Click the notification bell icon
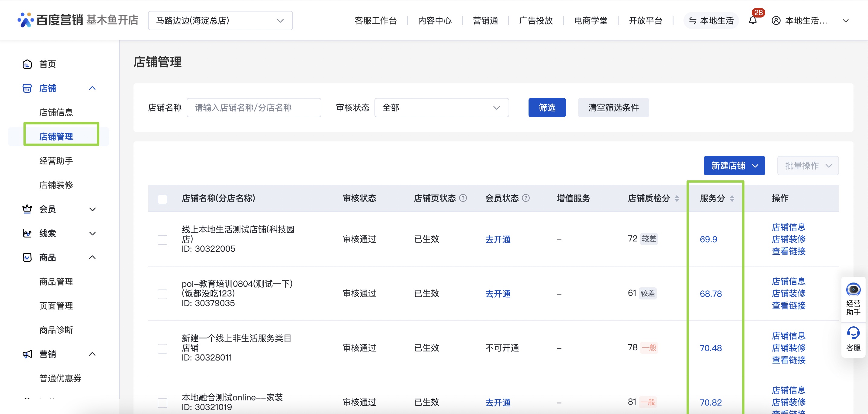Image resolution: width=868 pixels, height=414 pixels. click(752, 21)
